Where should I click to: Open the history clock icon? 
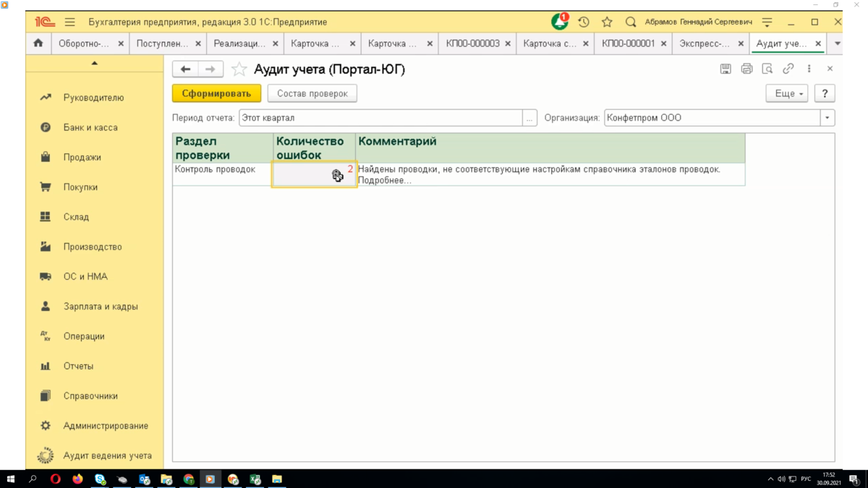point(584,22)
